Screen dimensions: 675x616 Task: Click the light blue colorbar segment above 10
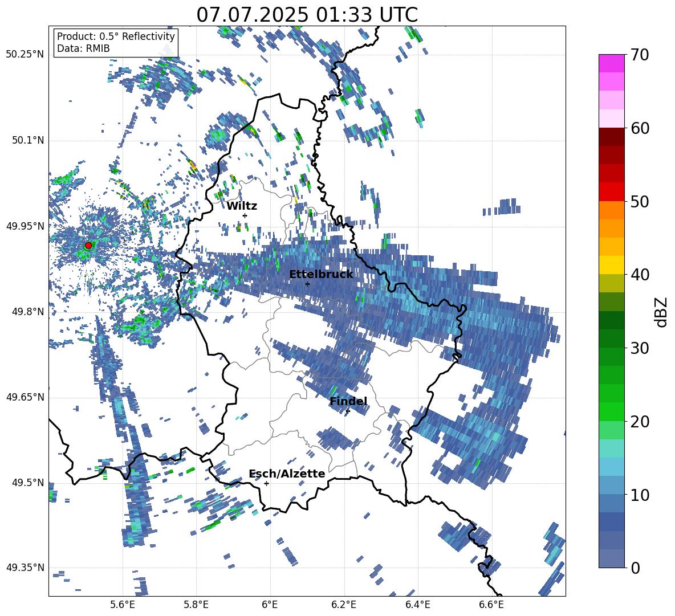[611, 467]
